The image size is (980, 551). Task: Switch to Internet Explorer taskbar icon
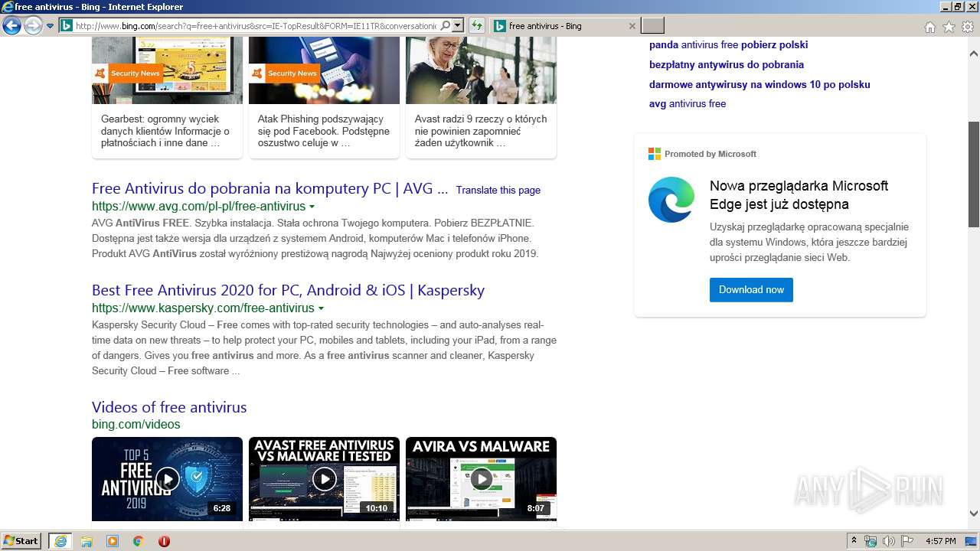click(60, 541)
